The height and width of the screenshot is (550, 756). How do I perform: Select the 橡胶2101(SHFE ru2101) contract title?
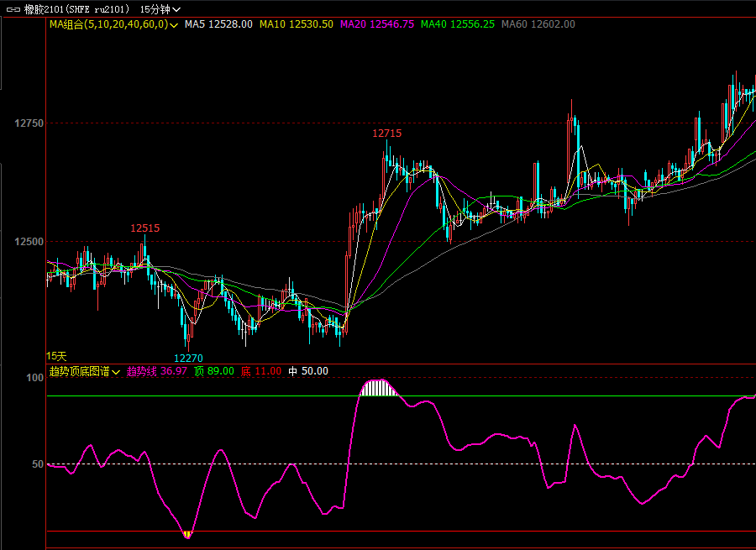(77, 9)
